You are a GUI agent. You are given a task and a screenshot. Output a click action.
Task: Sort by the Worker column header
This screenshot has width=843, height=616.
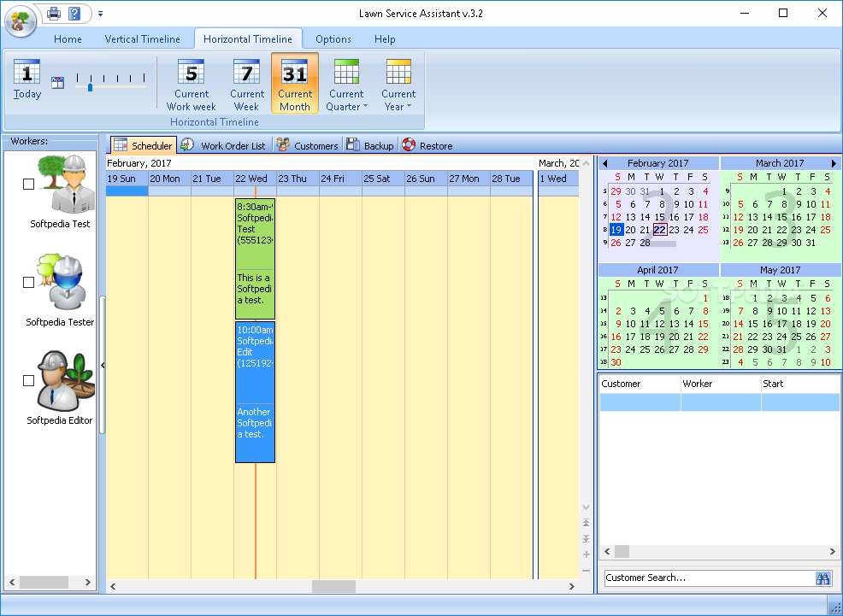click(721, 384)
